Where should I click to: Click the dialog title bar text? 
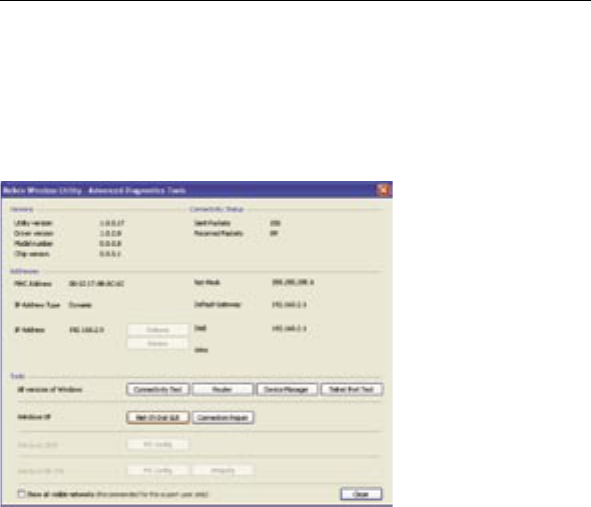(x=94, y=190)
